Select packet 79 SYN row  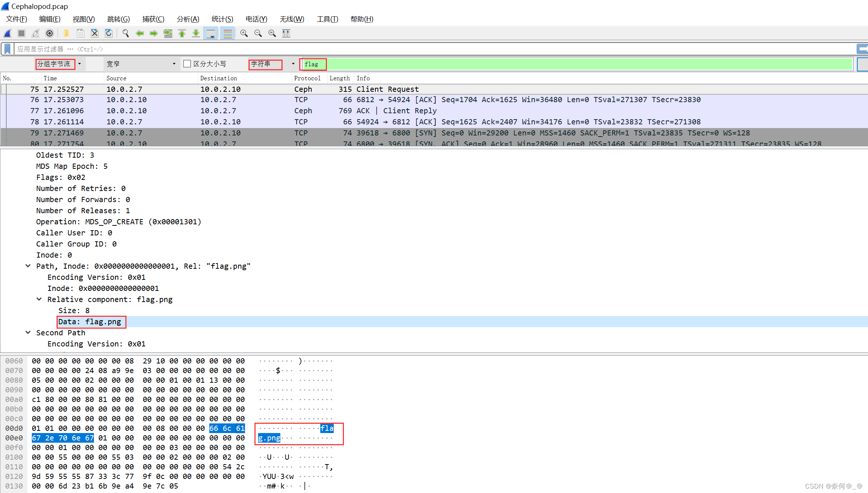pos(434,133)
